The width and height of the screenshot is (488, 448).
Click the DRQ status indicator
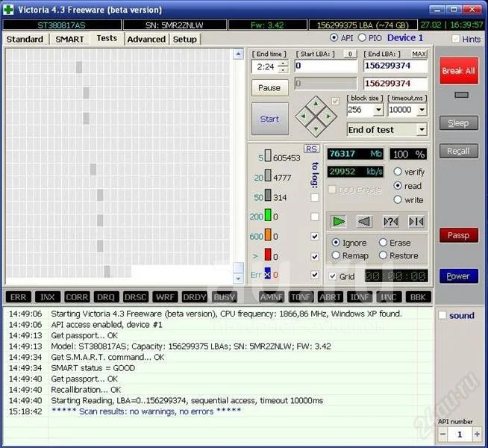(106, 297)
